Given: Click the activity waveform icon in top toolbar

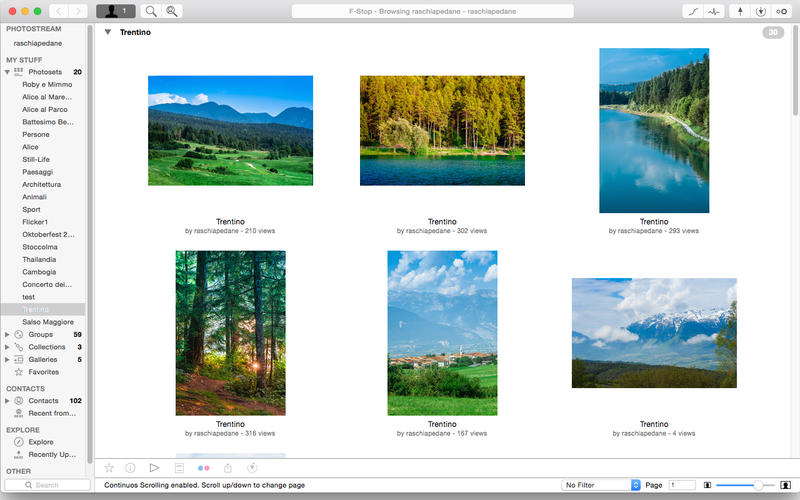Looking at the screenshot, I should point(713,12).
